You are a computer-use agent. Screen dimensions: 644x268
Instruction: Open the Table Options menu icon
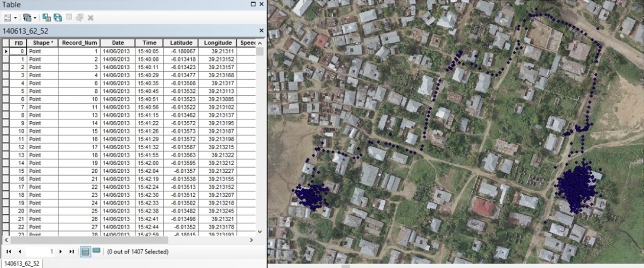point(8,18)
